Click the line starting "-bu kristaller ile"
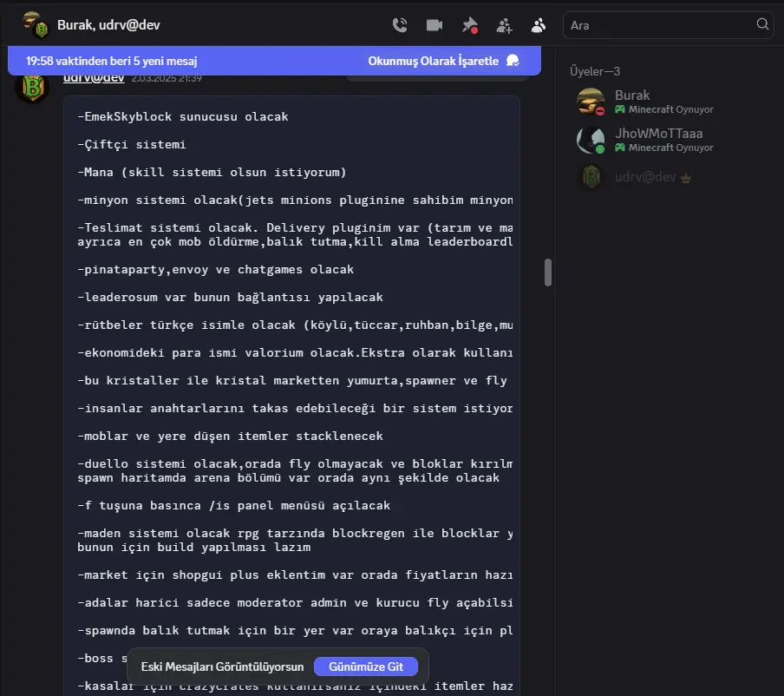784x696 pixels. coord(292,380)
